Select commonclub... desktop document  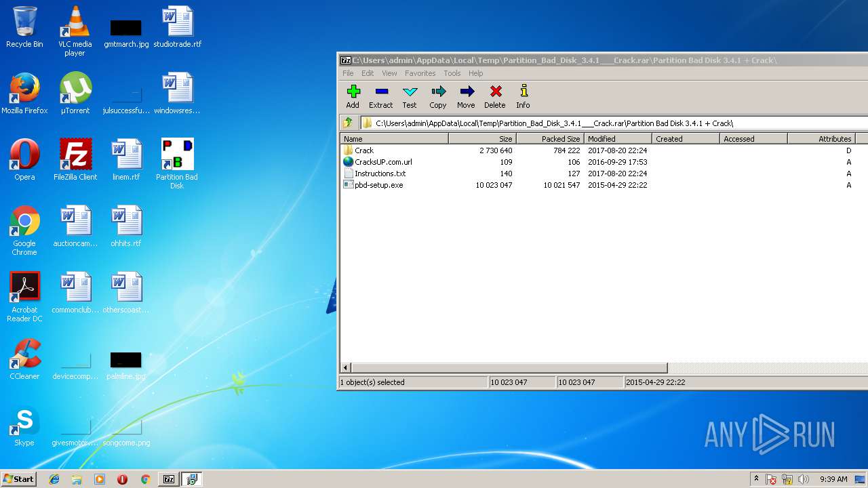point(75,293)
